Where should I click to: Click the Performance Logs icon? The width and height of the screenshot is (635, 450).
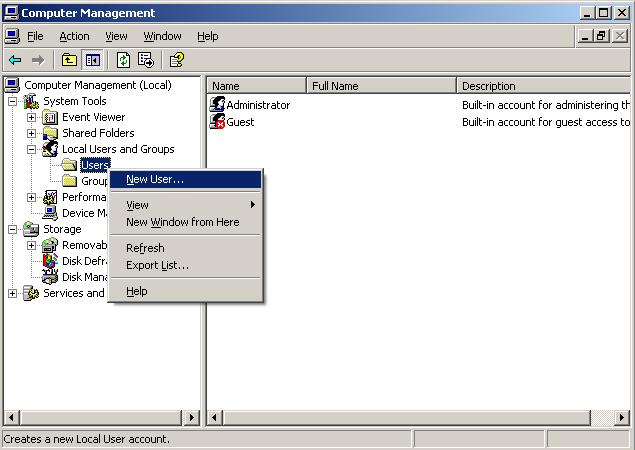(x=50, y=197)
